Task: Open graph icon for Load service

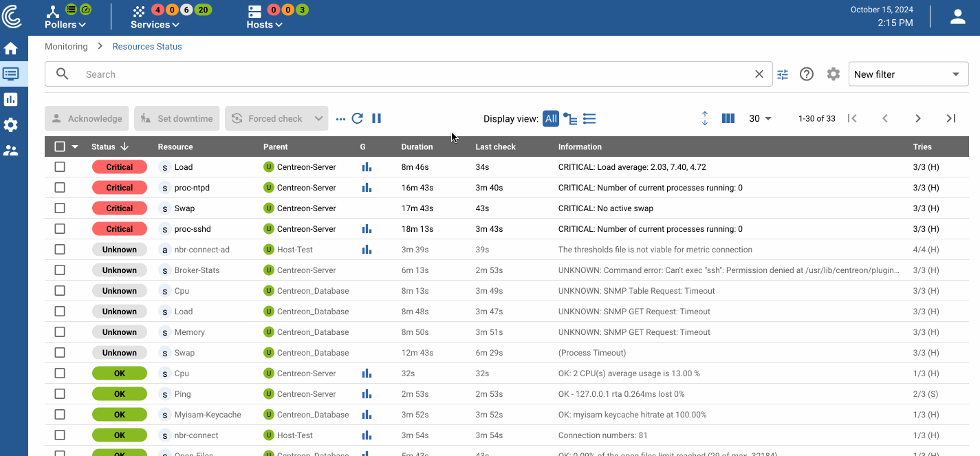Action: pos(367,167)
